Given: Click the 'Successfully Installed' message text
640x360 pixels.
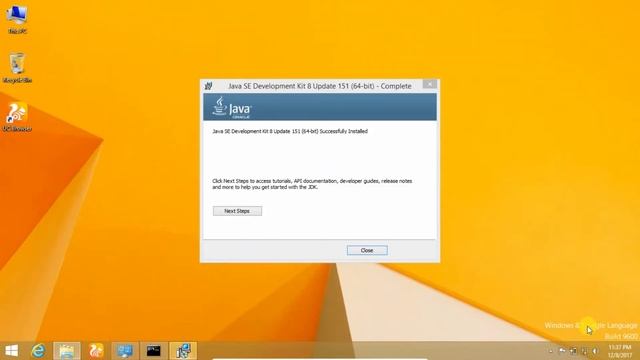Looking at the screenshot, I should tap(290, 131).
